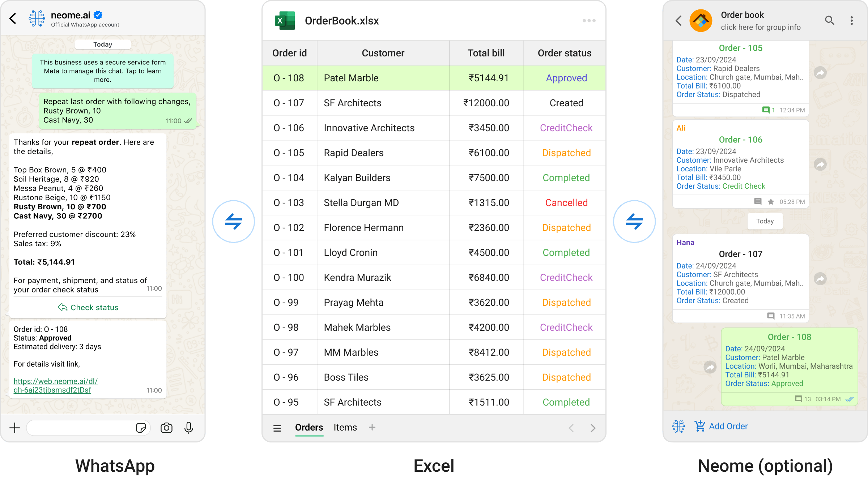Select the Orders tab in OrderBook.xlsx
Image resolution: width=868 pixels, height=488 pixels.
[x=309, y=427]
